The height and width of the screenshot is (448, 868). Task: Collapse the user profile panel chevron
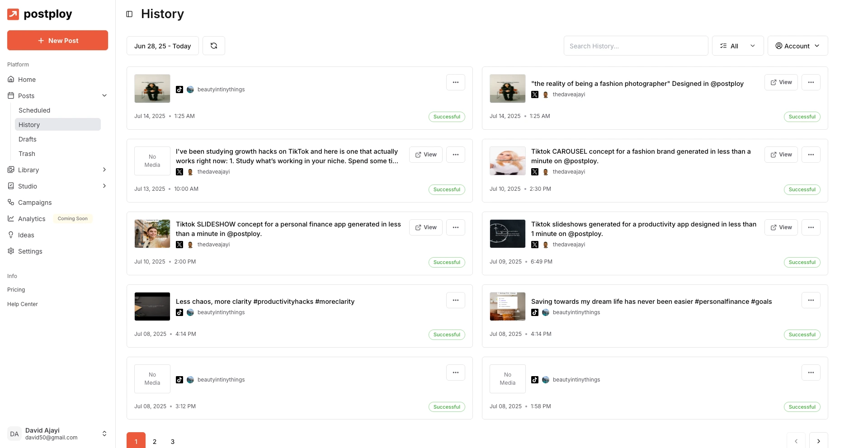104,434
